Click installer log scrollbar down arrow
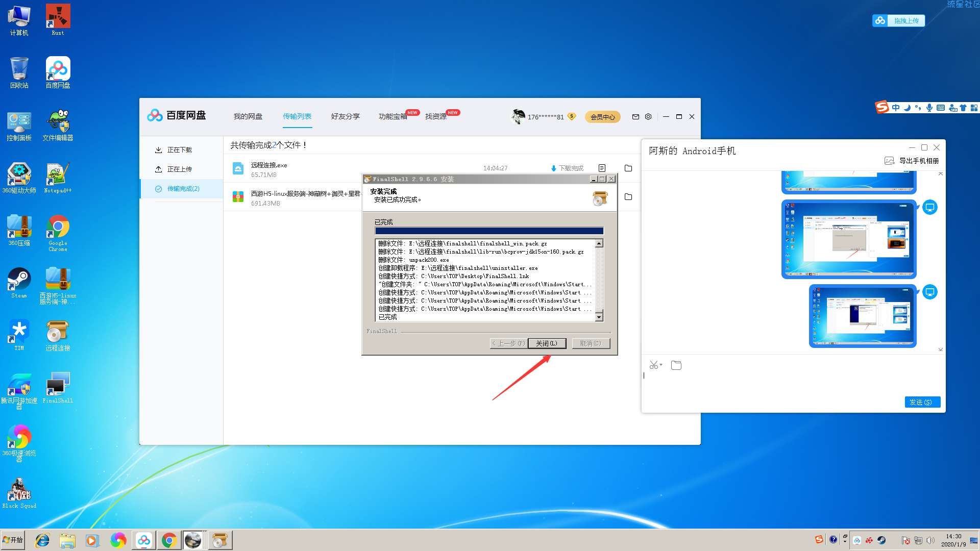Viewport: 980px width, 551px height. 599,317
